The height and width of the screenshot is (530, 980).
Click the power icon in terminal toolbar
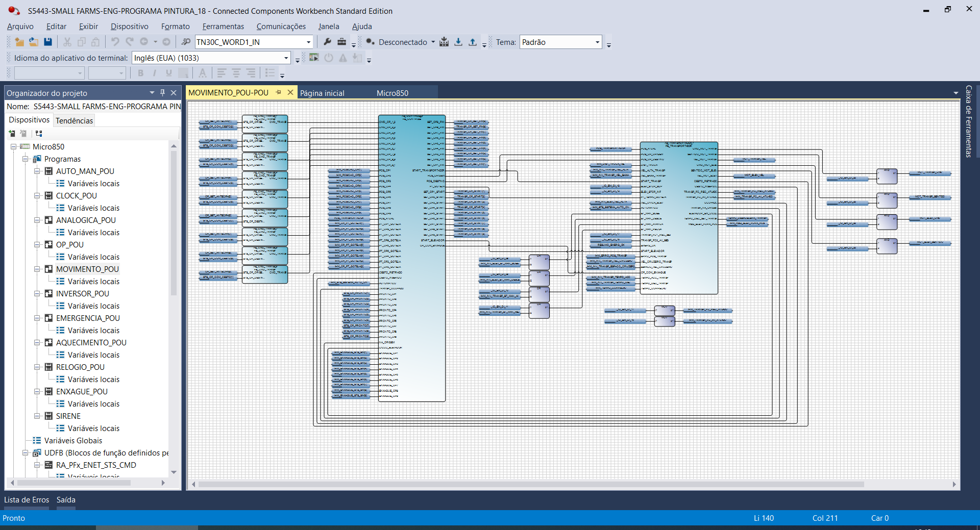329,58
